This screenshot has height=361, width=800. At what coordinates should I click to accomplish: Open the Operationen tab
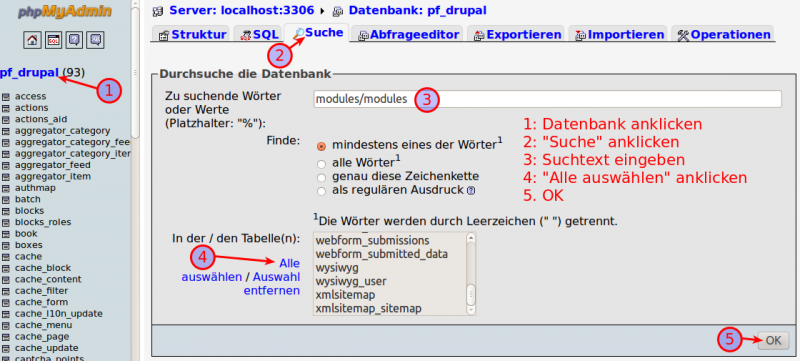coord(723,34)
